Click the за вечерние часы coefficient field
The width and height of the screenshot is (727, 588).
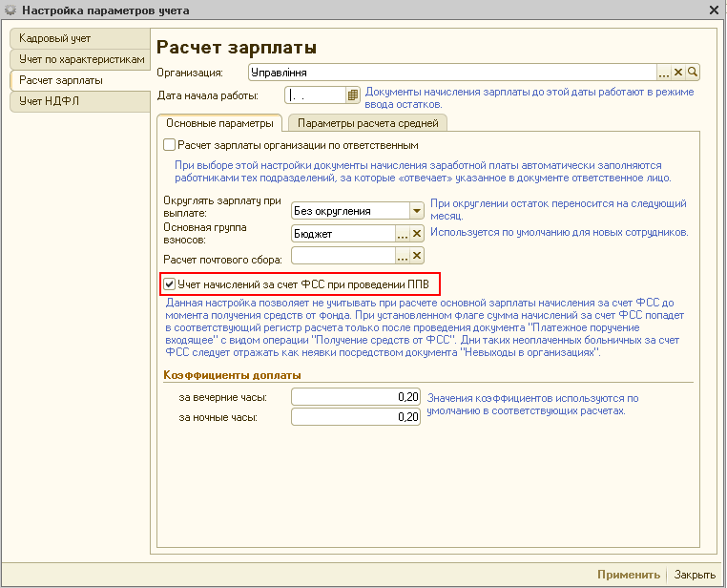pos(356,396)
